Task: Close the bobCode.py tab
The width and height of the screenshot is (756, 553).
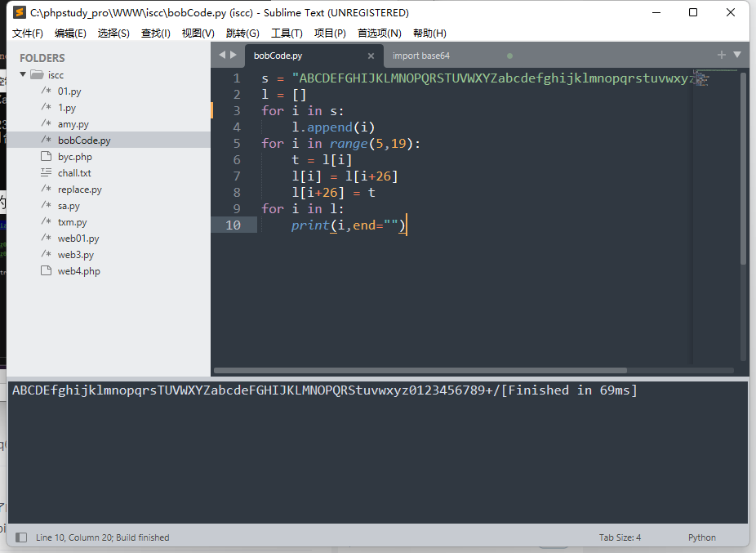Action: pos(371,56)
